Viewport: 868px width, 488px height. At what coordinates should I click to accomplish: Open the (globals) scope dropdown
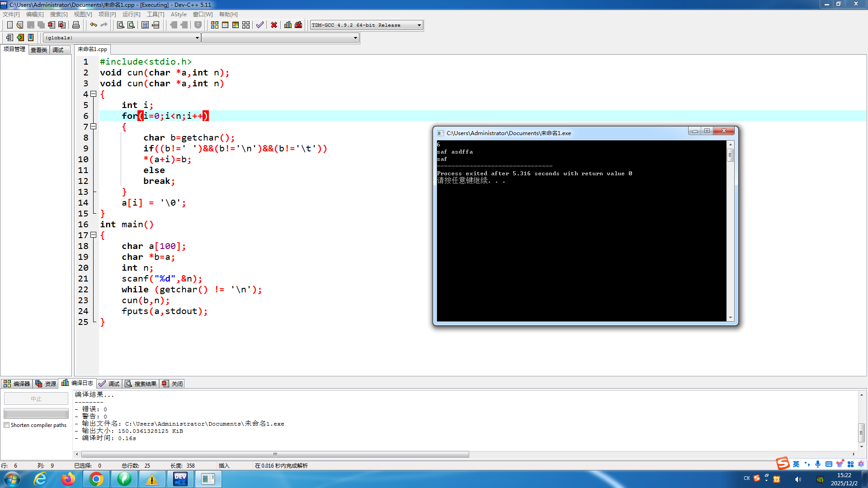tap(197, 38)
